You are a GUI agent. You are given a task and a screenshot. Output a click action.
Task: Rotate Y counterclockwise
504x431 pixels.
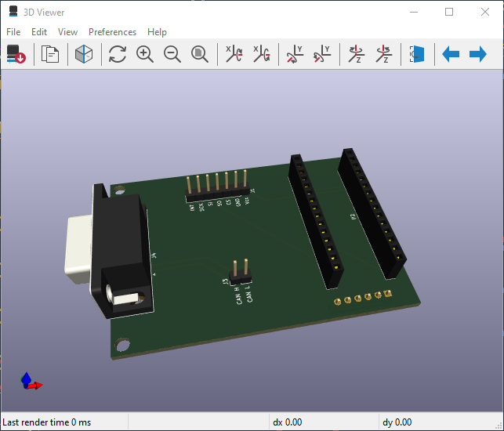(321, 54)
